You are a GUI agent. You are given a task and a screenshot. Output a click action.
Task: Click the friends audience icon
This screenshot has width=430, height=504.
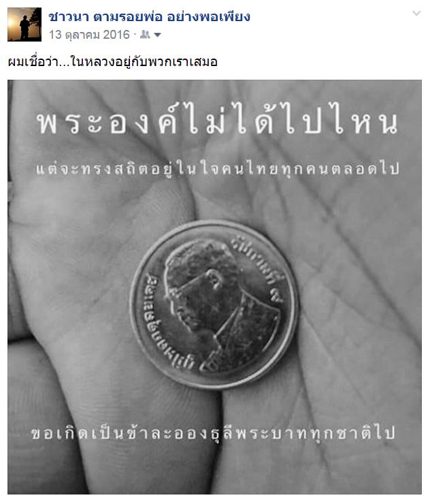[x=145, y=34]
